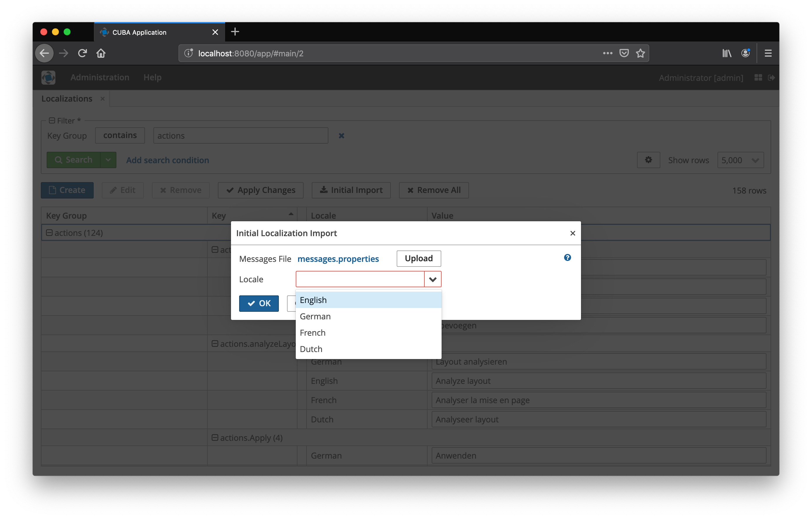Click the Remove button
The height and width of the screenshot is (519, 812).
coord(181,190)
